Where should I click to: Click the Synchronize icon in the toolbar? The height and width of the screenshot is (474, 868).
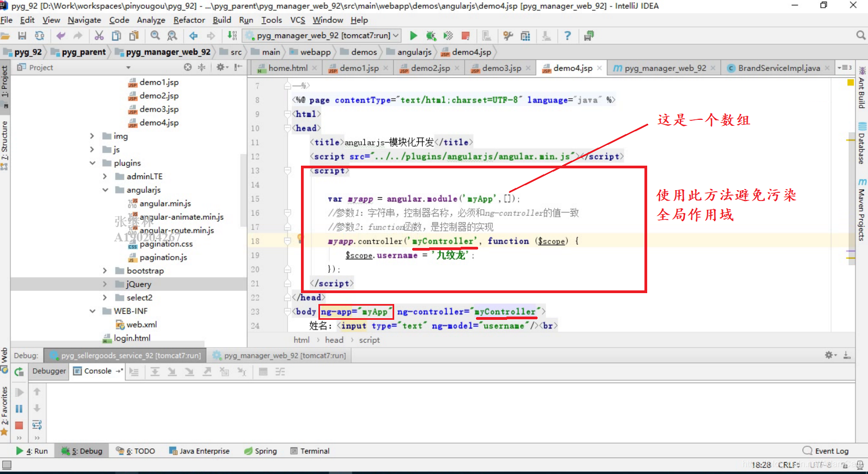40,36
